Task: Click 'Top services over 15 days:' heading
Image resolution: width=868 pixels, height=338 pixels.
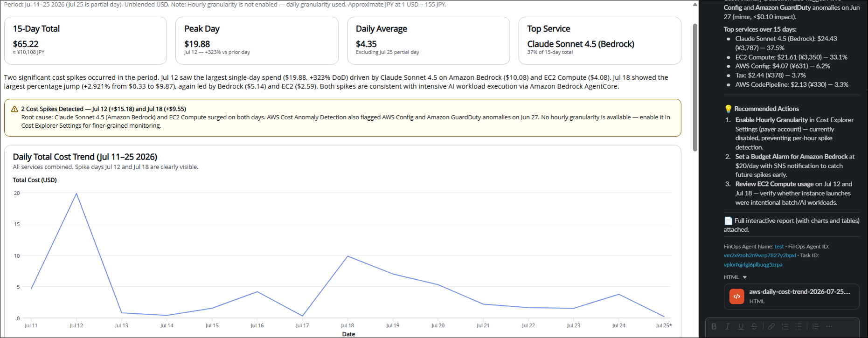Action: (x=760, y=29)
